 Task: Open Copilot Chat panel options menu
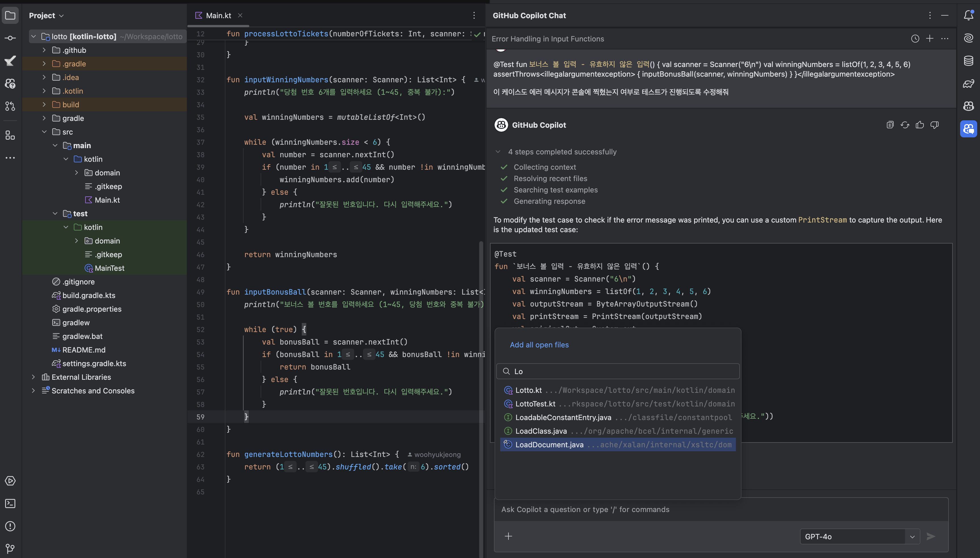point(930,16)
